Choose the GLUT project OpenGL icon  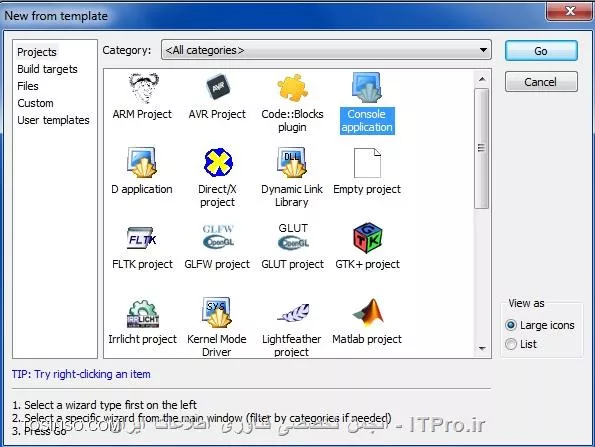[x=293, y=237]
